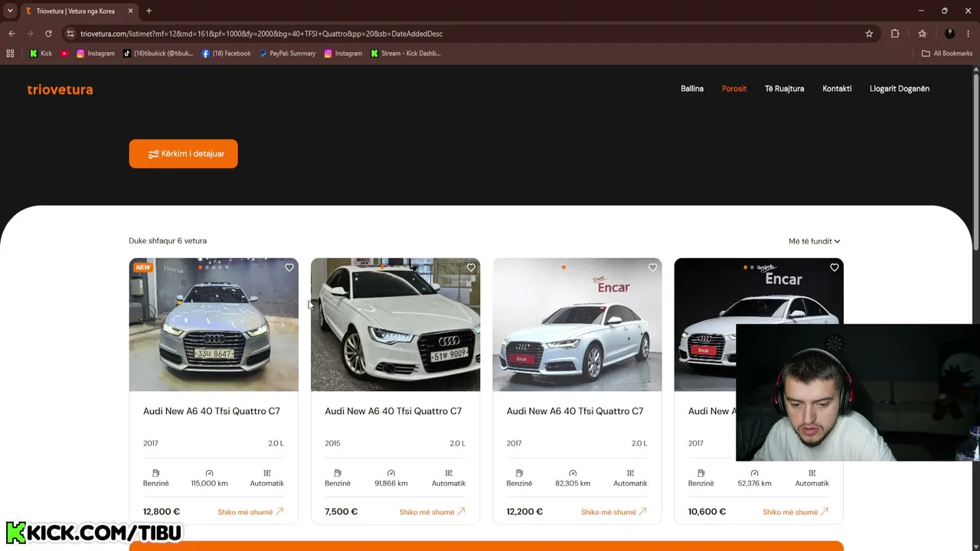Open the All Bookmarks folder
Viewport: 980px width, 551px height.
point(947,54)
